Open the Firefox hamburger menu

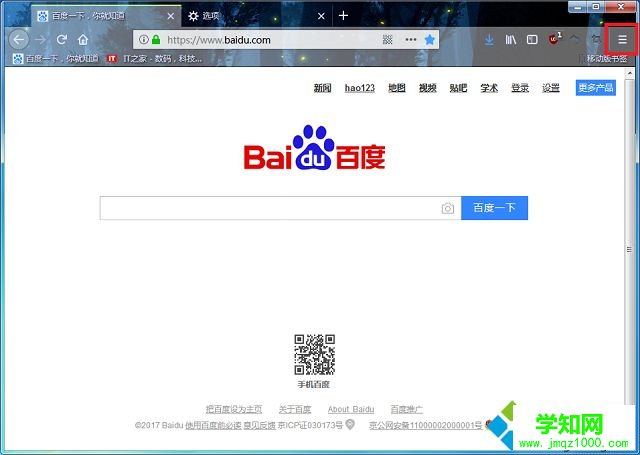click(622, 40)
